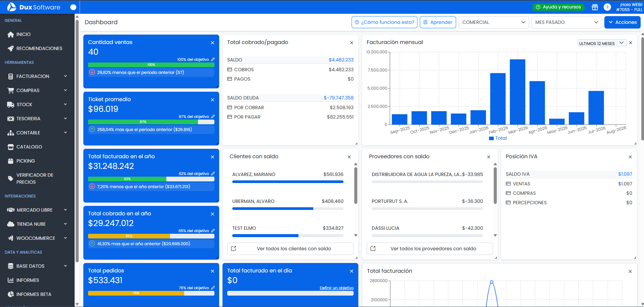Click the Total legend in Facturación mensual
The height and width of the screenshot is (307, 644).
point(498,138)
